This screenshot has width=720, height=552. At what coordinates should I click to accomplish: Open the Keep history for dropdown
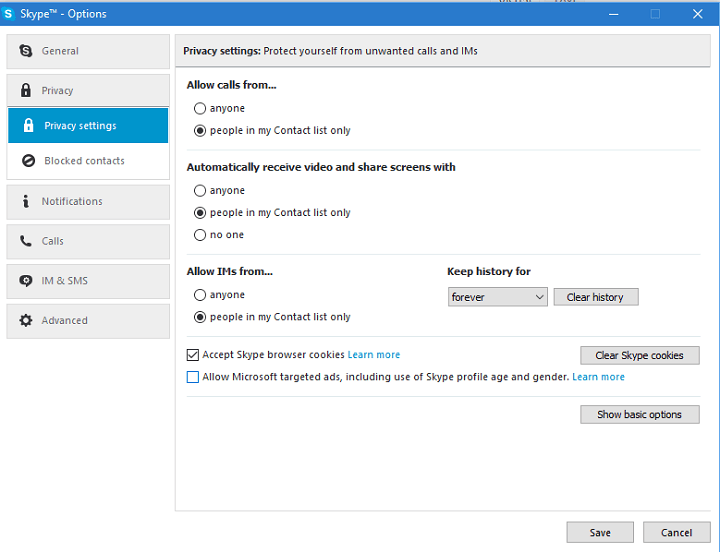point(498,297)
